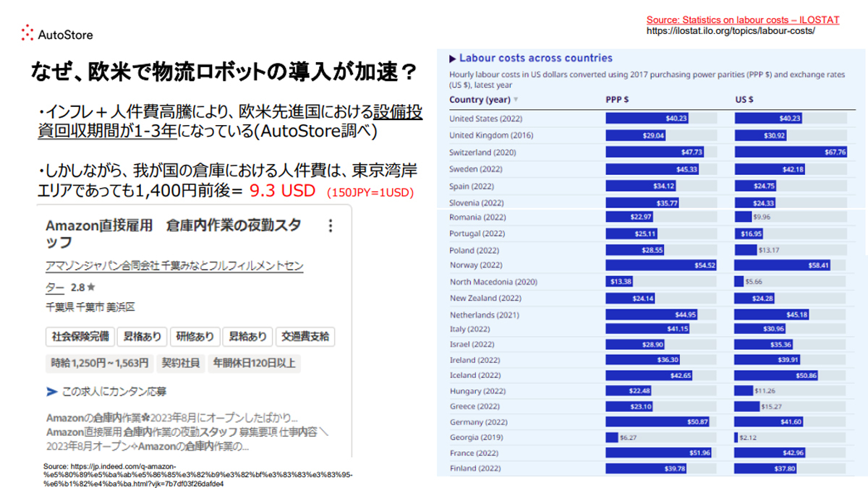The width and height of the screenshot is (868, 488).
Task: Select the Portugal (2022) row
Action: coord(652,234)
